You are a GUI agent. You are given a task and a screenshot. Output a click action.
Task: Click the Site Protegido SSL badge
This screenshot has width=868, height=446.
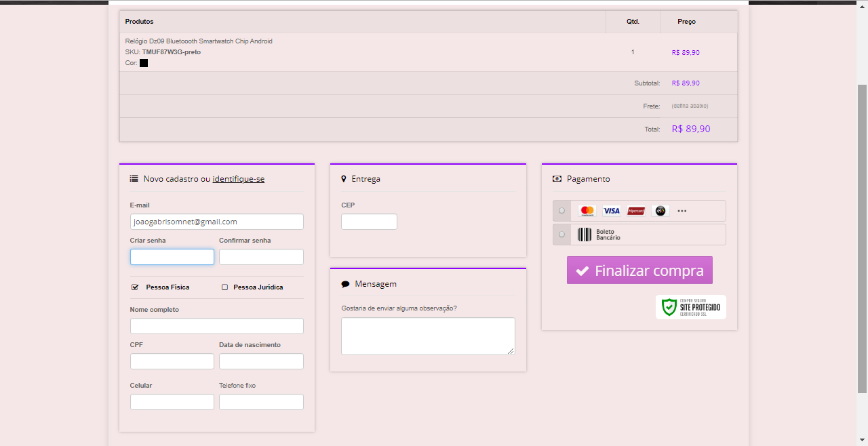(x=690, y=307)
